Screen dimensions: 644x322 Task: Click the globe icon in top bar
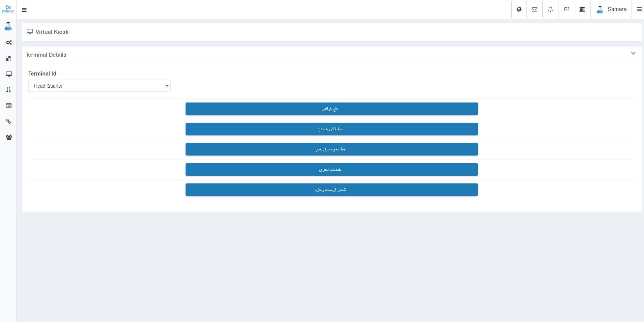tap(519, 9)
